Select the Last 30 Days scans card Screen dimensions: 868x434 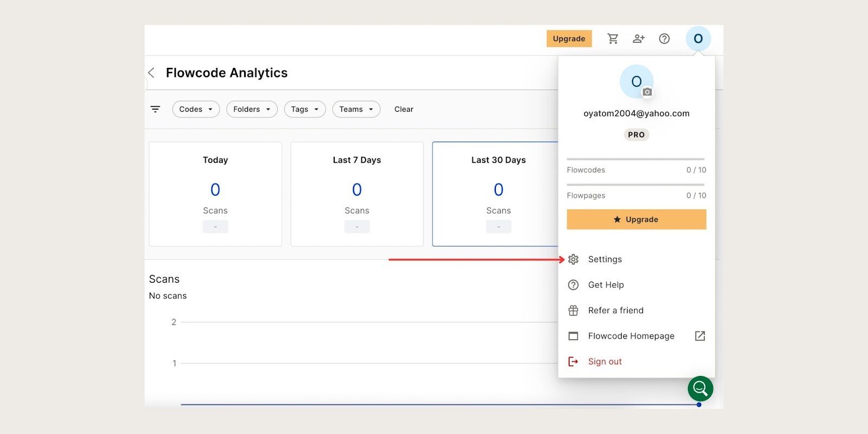coord(495,194)
